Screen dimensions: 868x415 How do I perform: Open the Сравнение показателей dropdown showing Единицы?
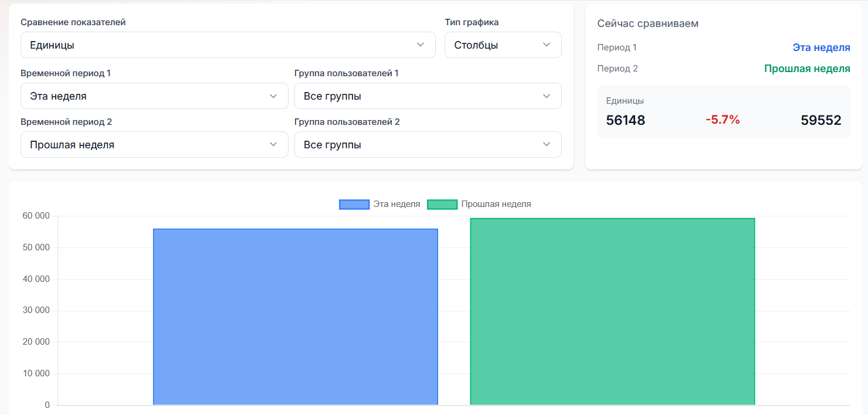point(228,45)
